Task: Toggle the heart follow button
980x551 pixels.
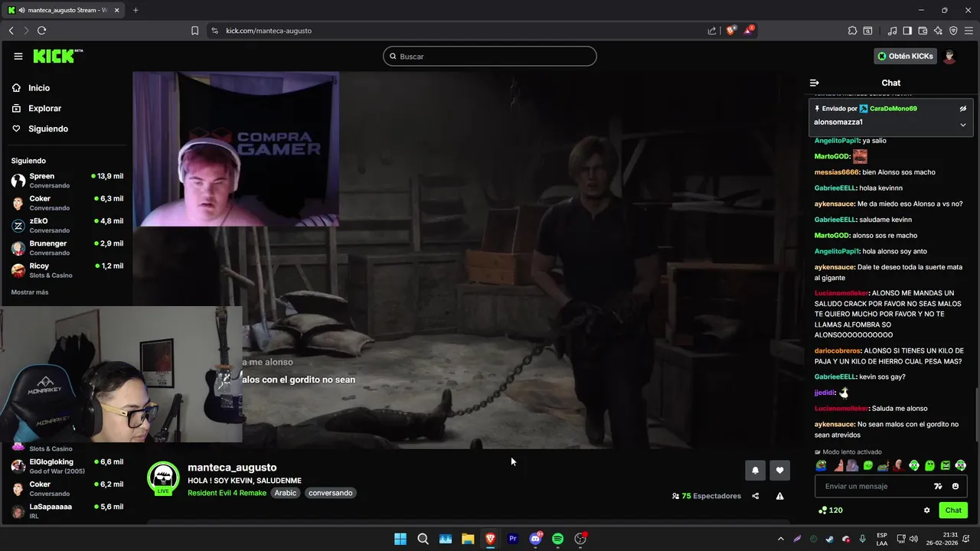Action: 779,471
